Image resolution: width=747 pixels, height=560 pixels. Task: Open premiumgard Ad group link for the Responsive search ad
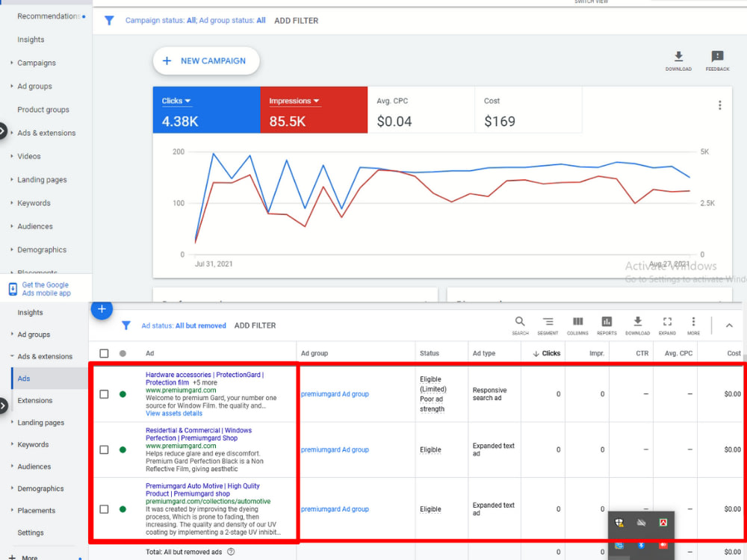click(x=335, y=393)
